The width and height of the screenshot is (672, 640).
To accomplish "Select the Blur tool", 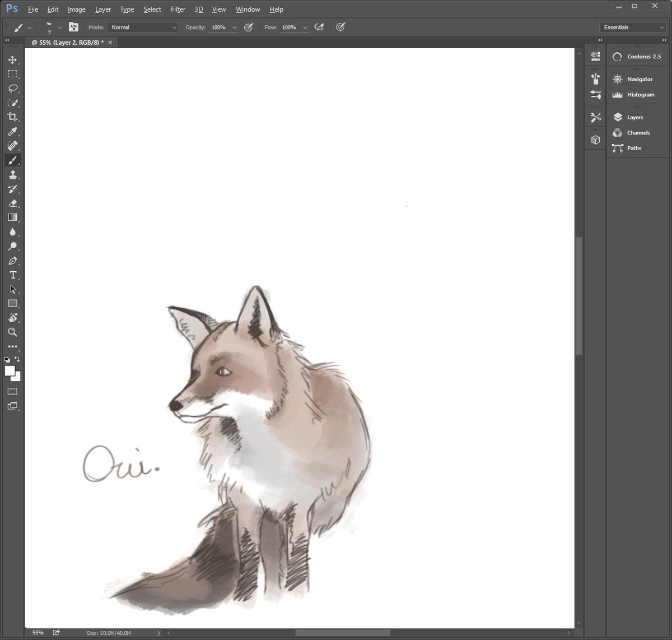I will click(x=12, y=232).
